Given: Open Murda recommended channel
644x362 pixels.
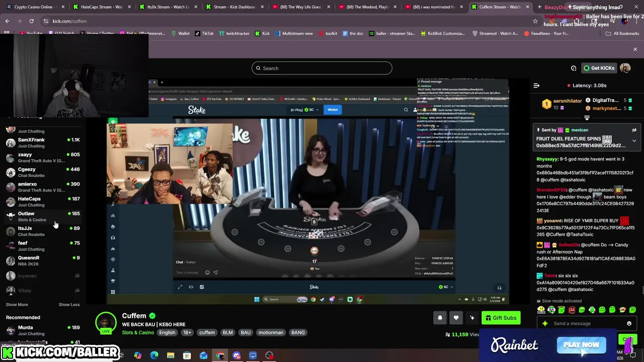Looking at the screenshot, I should point(43,330).
